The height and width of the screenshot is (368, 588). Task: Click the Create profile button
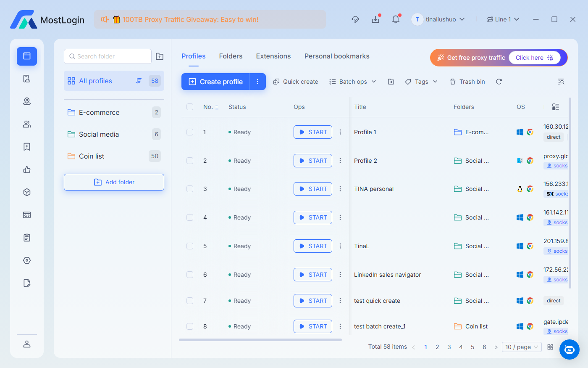215,82
